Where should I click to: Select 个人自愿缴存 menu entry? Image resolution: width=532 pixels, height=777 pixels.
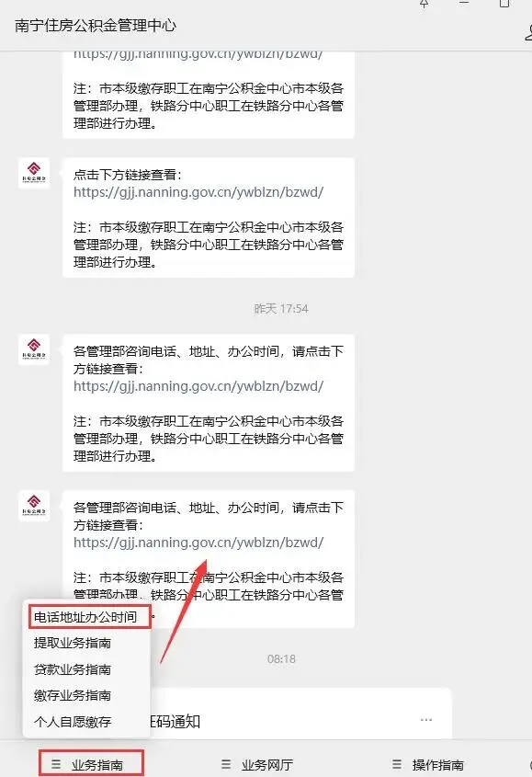coord(73,722)
